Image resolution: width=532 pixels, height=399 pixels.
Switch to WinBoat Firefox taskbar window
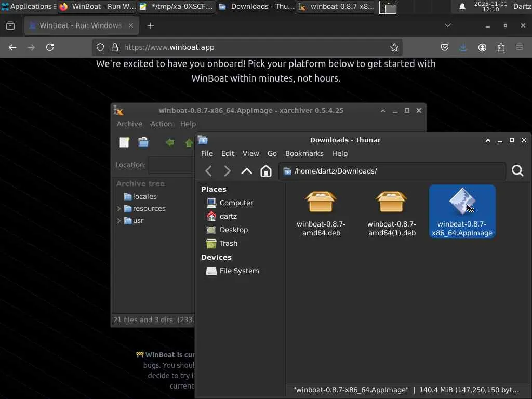tap(97, 6)
